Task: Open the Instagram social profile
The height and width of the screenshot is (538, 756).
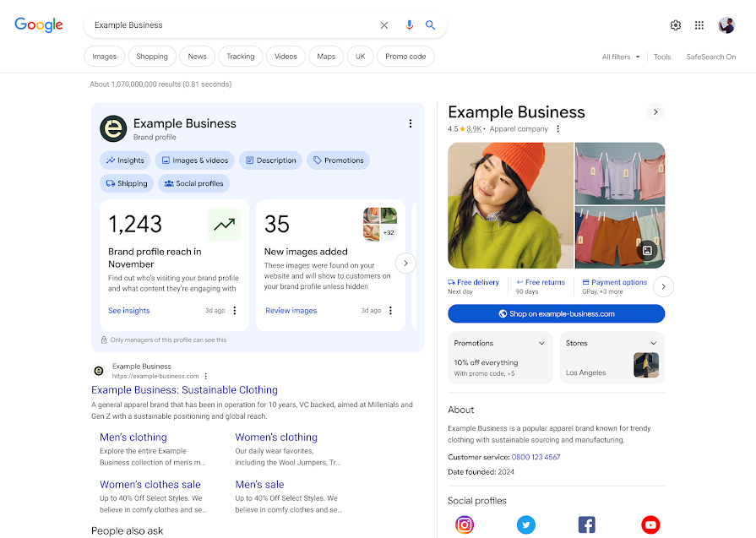Action: coord(465,524)
